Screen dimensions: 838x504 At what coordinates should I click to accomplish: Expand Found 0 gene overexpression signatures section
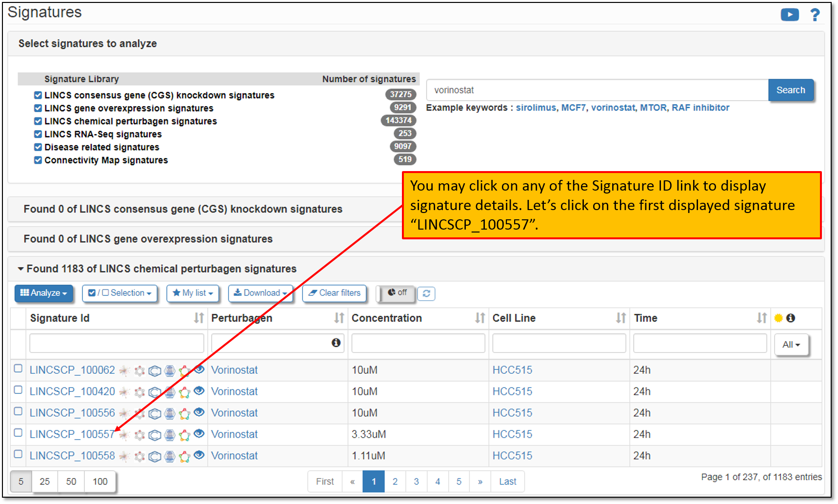[148, 239]
